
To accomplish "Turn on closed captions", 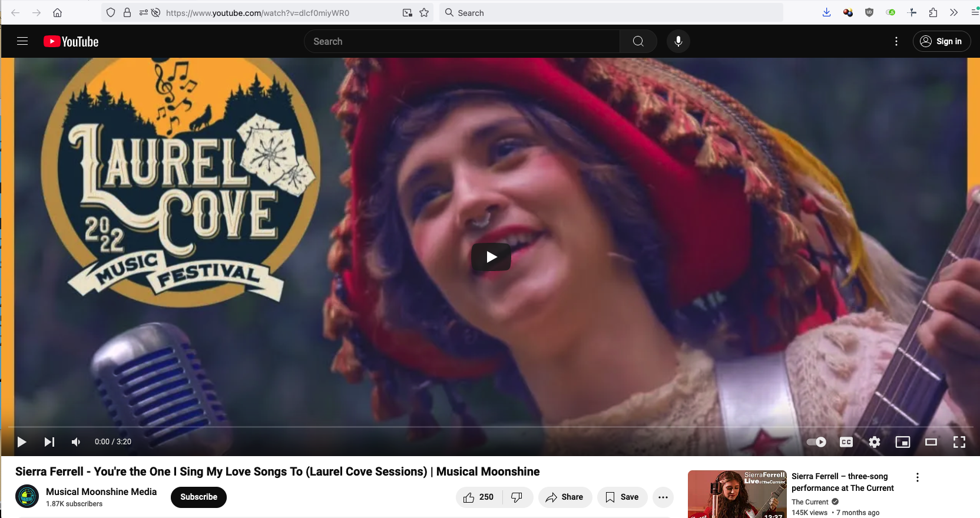I will [x=846, y=442].
